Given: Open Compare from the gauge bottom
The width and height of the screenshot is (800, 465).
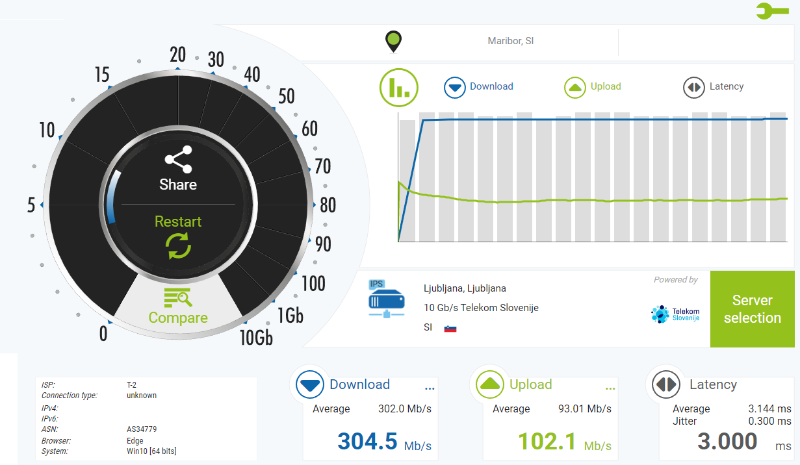Looking at the screenshot, I should pyautogui.click(x=178, y=306).
